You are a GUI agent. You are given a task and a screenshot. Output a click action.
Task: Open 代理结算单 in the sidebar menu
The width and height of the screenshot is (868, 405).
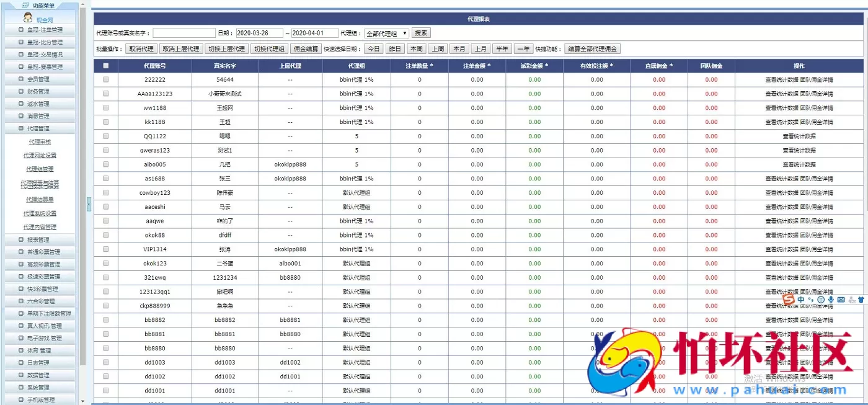tap(40, 199)
